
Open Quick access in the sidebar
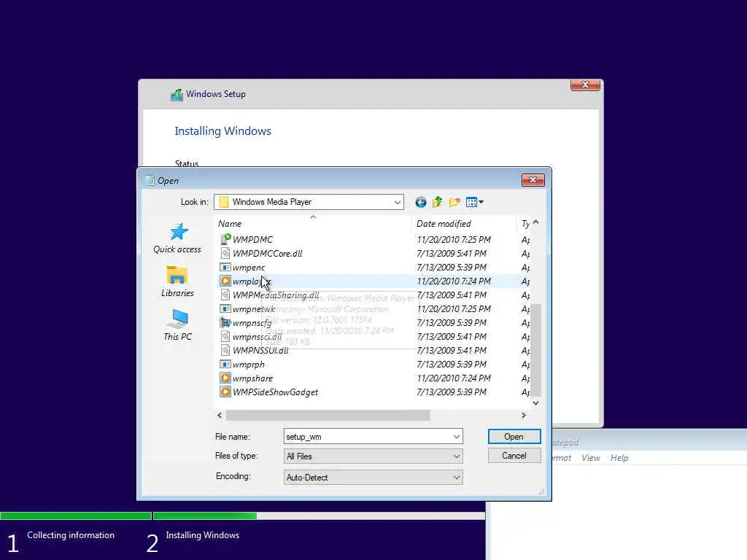[x=177, y=238]
